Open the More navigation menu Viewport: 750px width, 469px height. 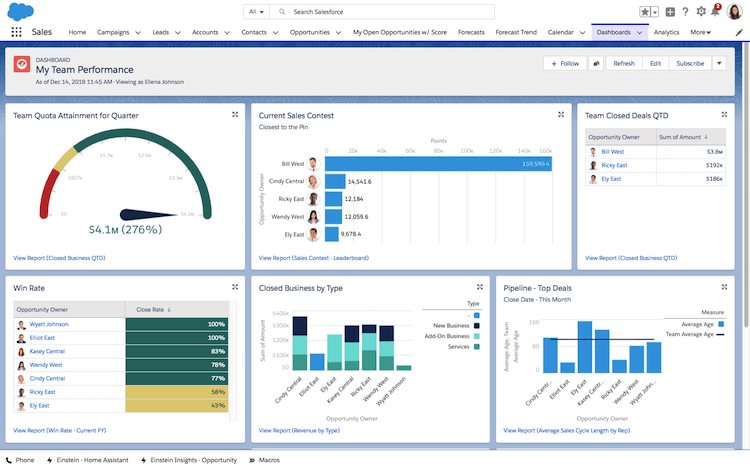pyautogui.click(x=700, y=32)
